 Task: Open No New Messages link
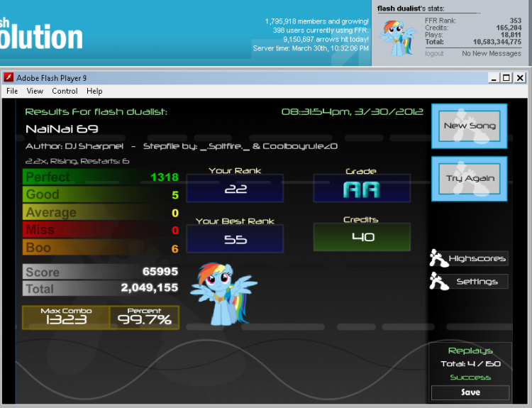click(492, 53)
